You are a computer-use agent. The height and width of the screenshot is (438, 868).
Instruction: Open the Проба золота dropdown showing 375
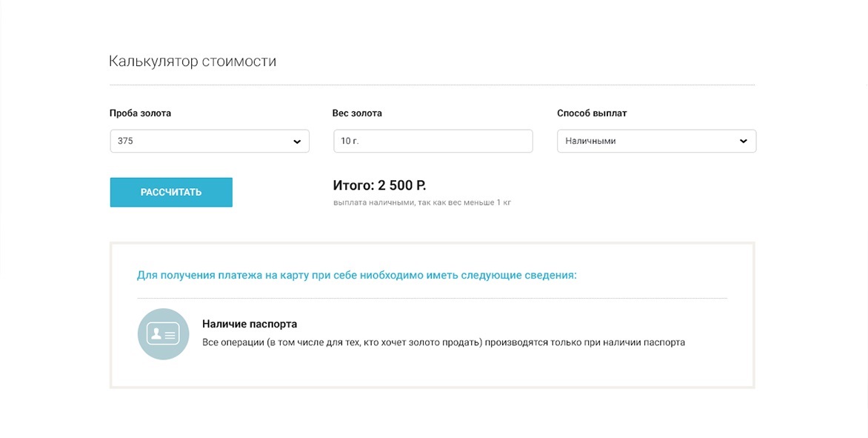tap(210, 142)
